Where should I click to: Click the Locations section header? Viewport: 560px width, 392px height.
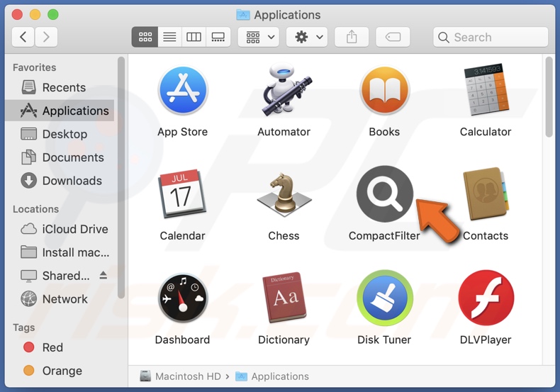tap(35, 209)
